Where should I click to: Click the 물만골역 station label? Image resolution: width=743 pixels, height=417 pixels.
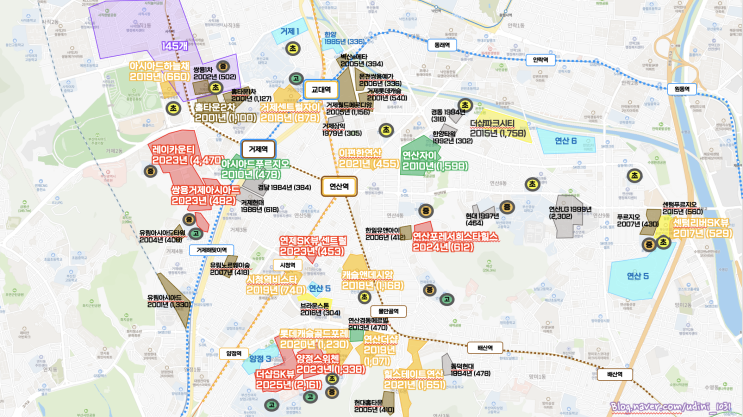(x=388, y=311)
